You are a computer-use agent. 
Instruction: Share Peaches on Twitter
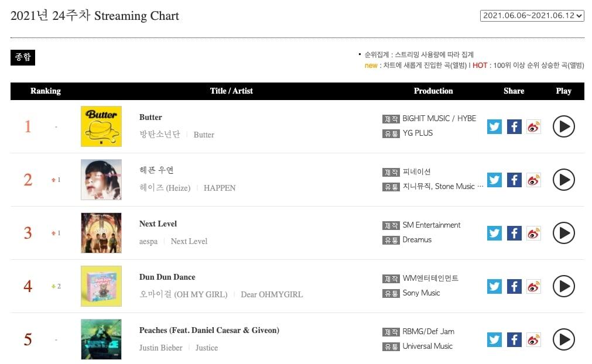[494, 339]
